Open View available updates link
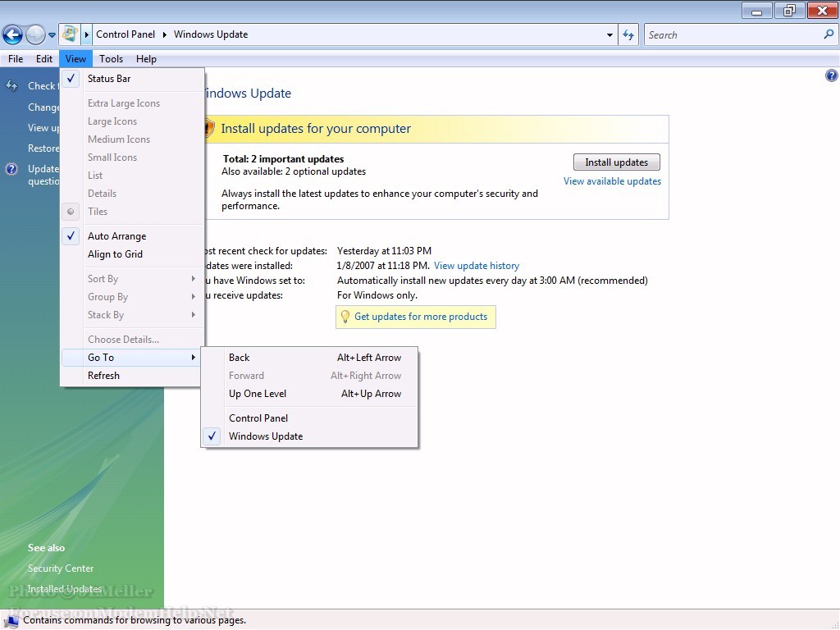Viewport: 840px width, 630px height. click(612, 181)
